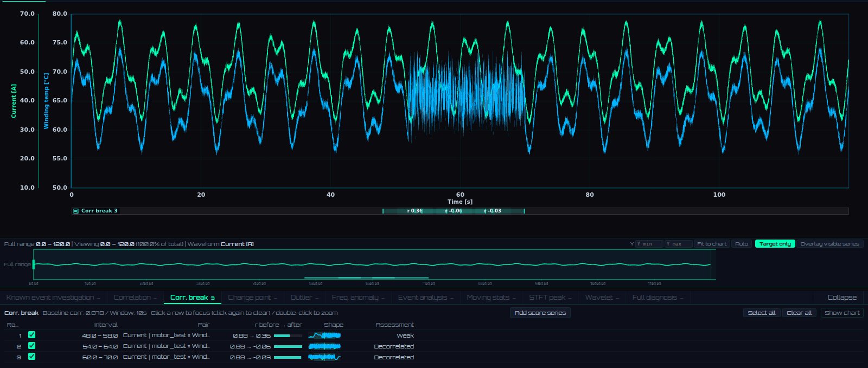Viewport: 868px width, 368px height.
Task: Click the Interval column header
Action: [106, 325]
